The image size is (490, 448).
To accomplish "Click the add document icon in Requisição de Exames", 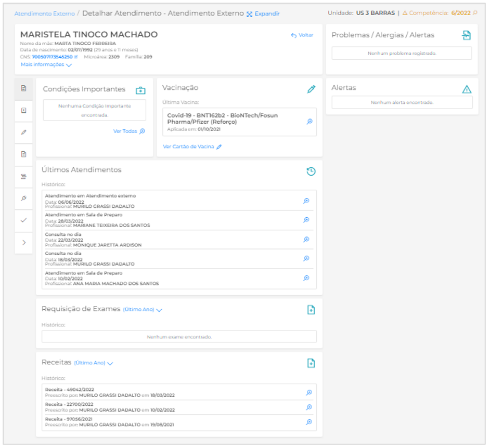I will [311, 310].
